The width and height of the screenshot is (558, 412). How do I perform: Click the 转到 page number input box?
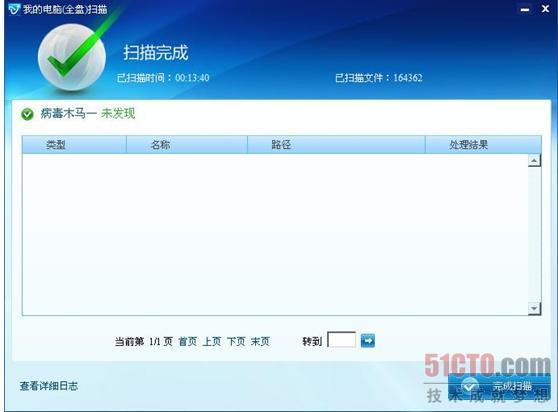[342, 340]
